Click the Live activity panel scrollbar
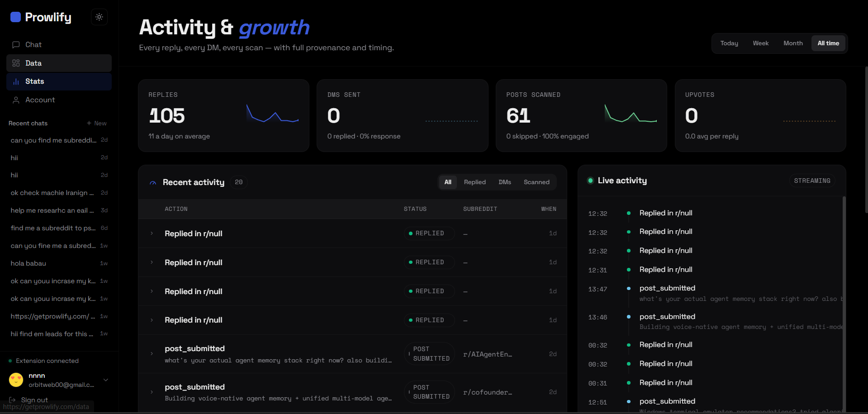This screenshot has width=868, height=414. pyautogui.click(x=844, y=304)
